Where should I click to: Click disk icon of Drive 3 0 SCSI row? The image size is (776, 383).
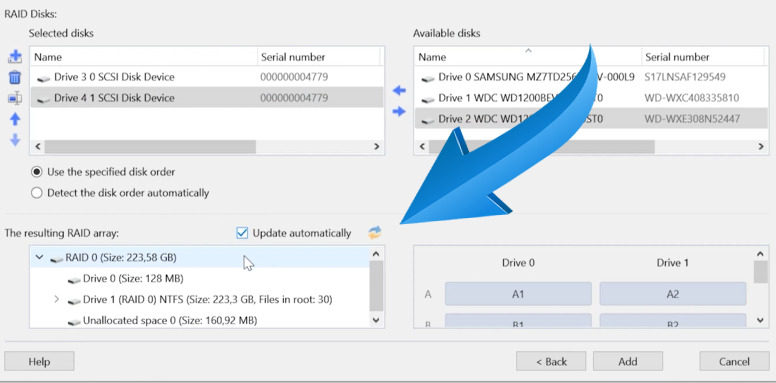pyautogui.click(x=44, y=78)
